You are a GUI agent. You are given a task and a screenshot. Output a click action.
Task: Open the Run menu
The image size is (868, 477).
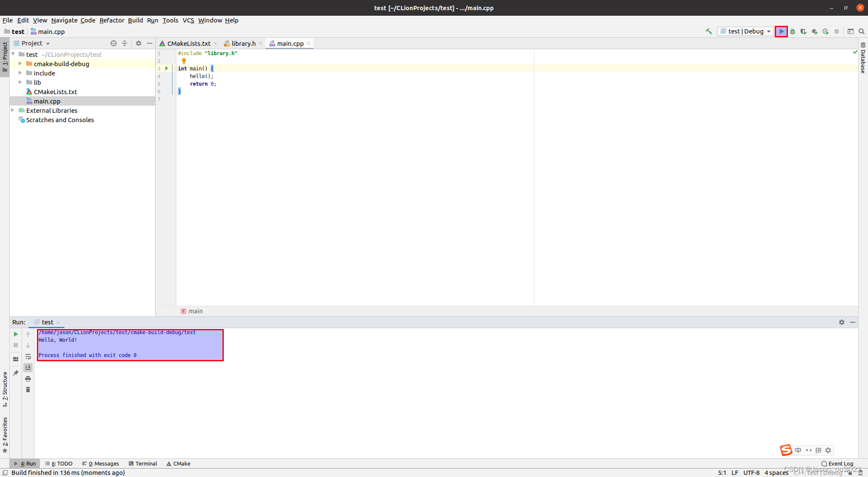(x=153, y=20)
